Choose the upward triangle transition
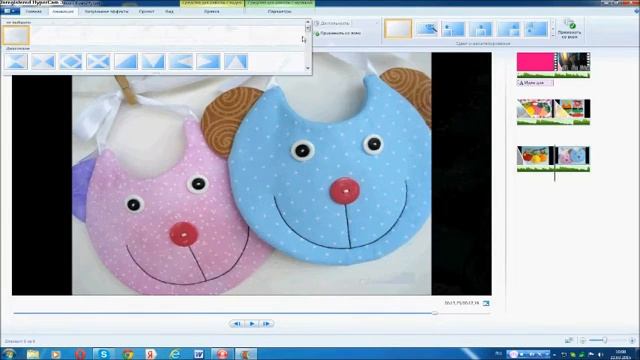The image size is (640, 360). [x=236, y=62]
